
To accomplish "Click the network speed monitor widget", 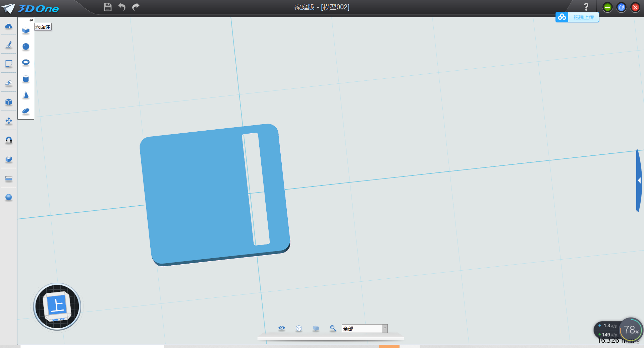I will click(x=608, y=330).
